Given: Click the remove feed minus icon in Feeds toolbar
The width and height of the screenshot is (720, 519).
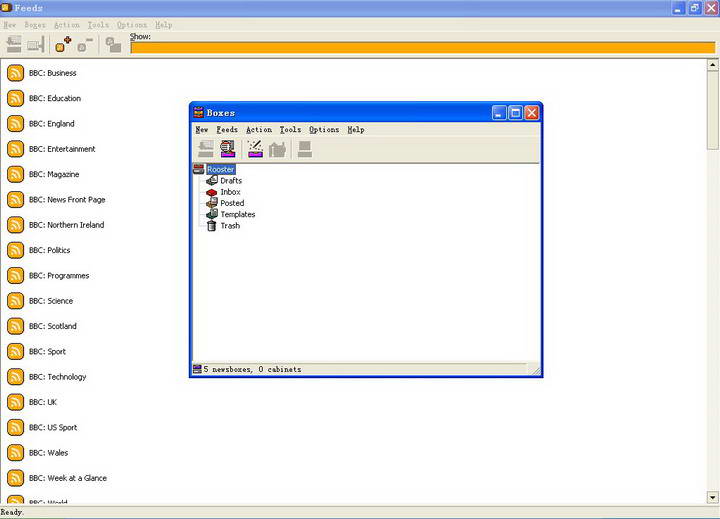Looking at the screenshot, I should pos(85,45).
